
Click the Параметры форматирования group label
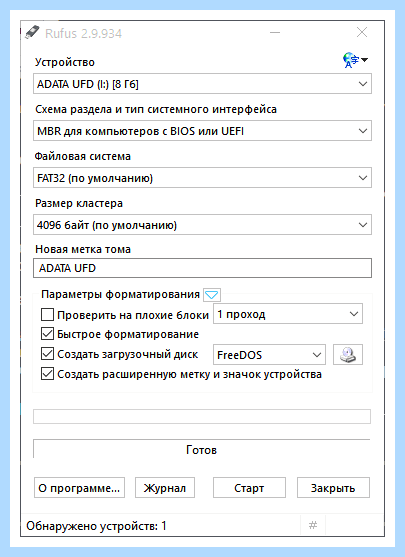tap(120, 294)
